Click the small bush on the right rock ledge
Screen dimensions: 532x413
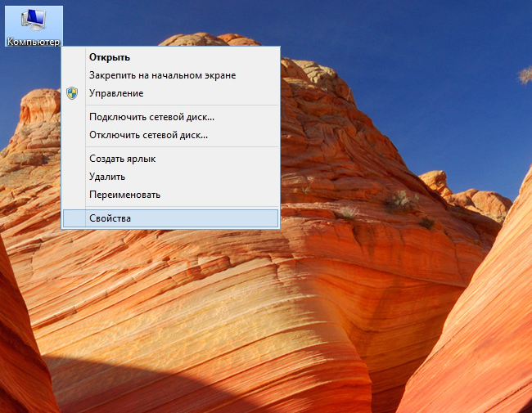click(x=399, y=199)
